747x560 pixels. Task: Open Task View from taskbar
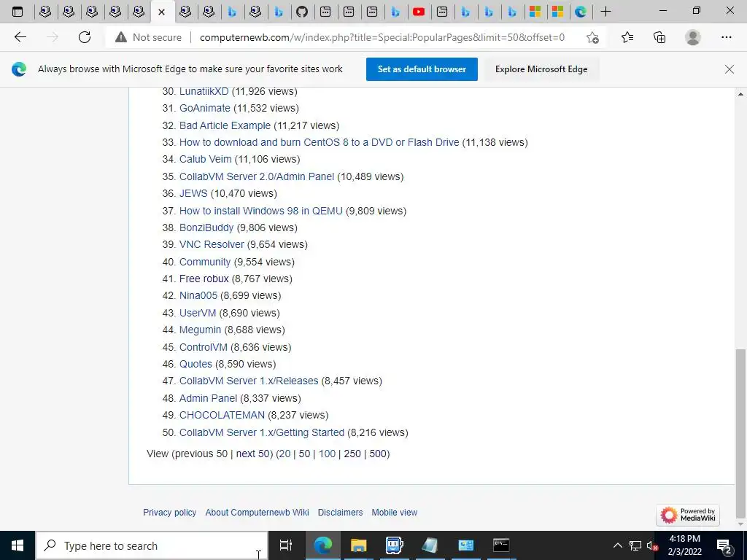[286, 545]
